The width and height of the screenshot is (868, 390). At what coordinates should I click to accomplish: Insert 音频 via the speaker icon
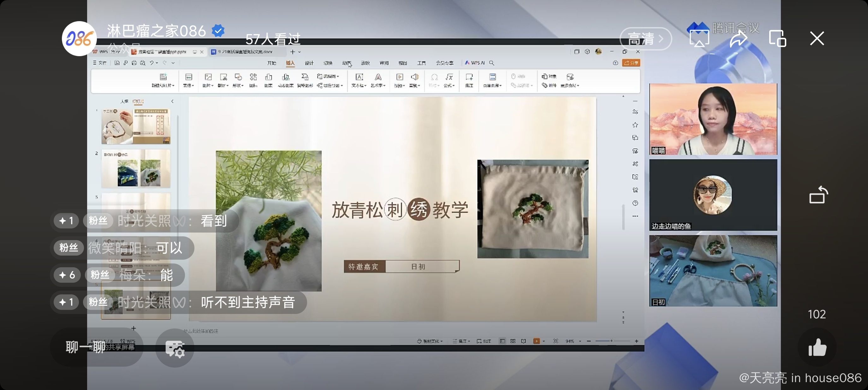coord(415,80)
